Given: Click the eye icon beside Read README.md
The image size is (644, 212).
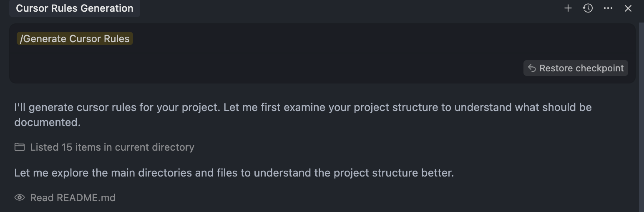Looking at the screenshot, I should coord(20,197).
